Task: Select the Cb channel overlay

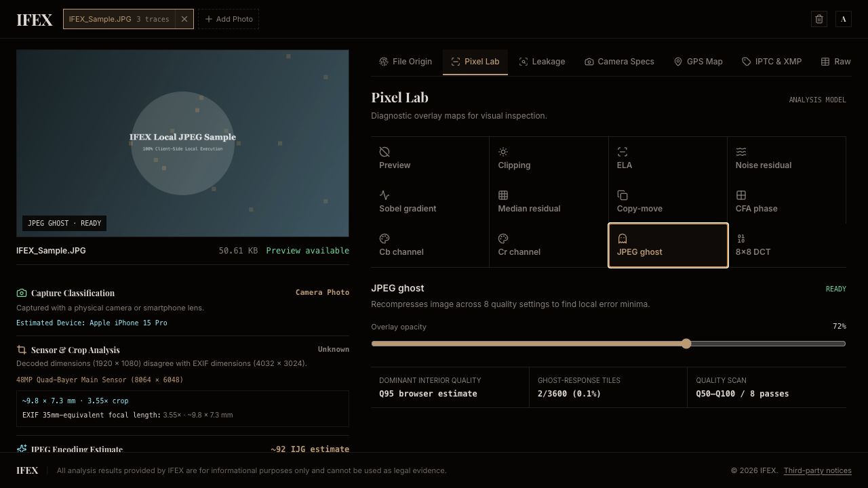Action: [x=430, y=245]
